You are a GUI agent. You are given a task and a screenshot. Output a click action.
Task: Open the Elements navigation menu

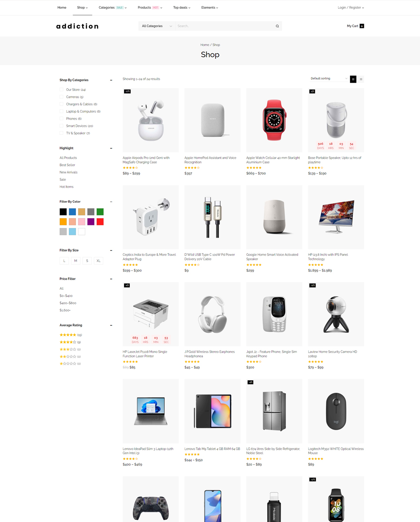210,7
